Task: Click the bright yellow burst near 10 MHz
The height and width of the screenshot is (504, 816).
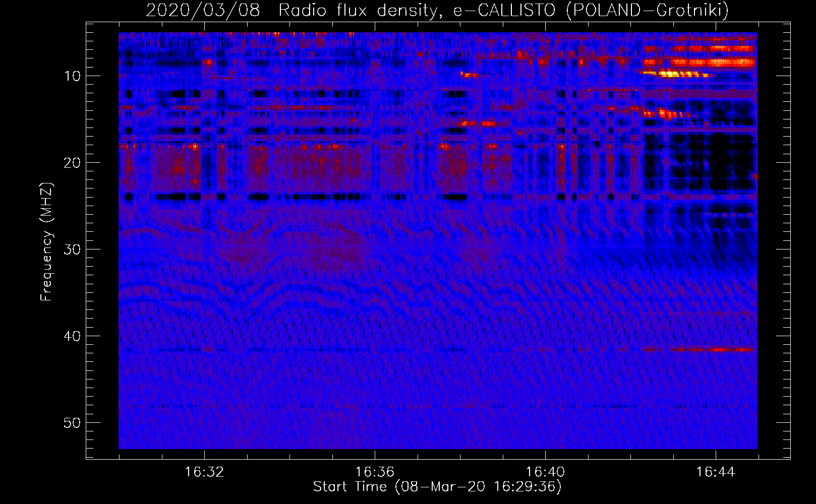Action: [x=676, y=74]
